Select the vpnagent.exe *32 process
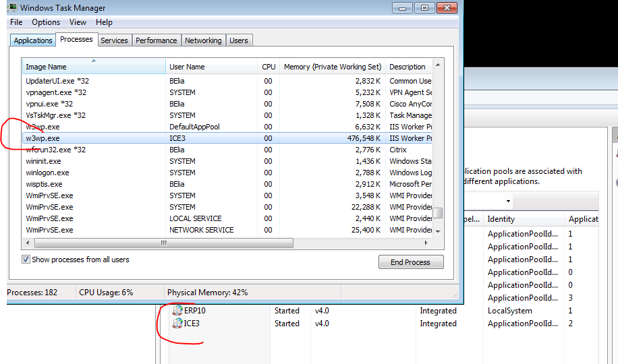The height and width of the screenshot is (364, 618). [227, 92]
